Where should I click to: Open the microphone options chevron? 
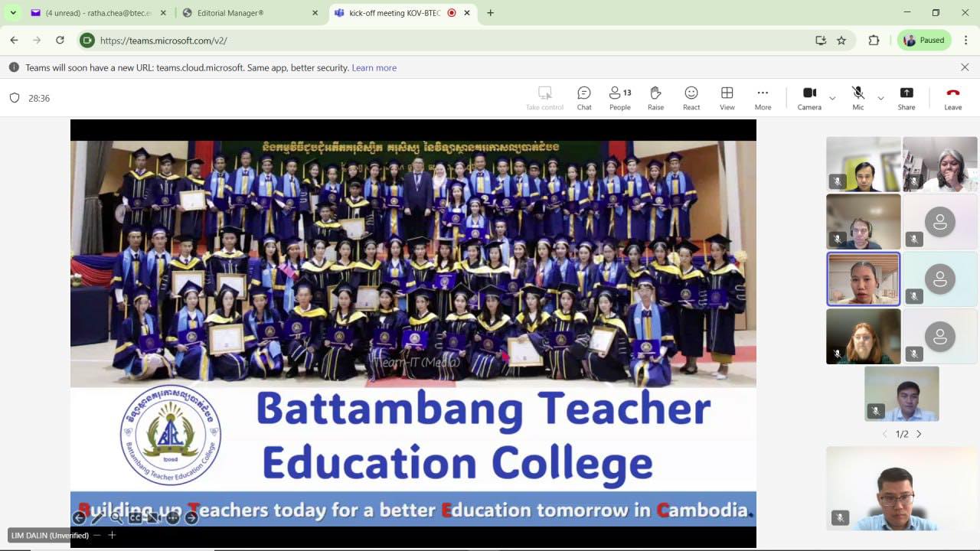coord(880,98)
